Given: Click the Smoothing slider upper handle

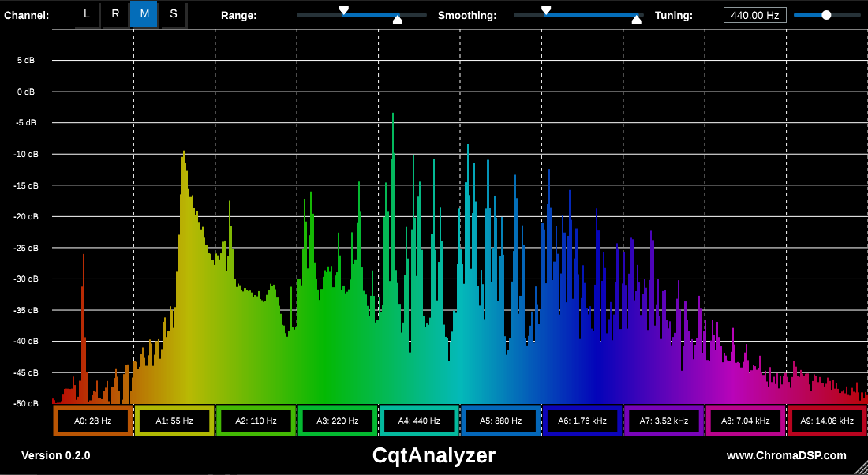Looking at the screenshot, I should click(x=546, y=10).
